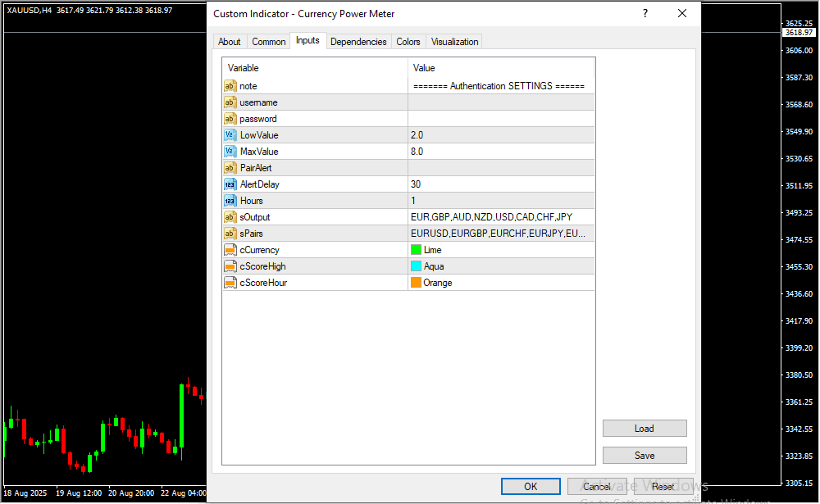Screen dimensions: 820x504
Task: Open the Common tab
Action: 269,42
